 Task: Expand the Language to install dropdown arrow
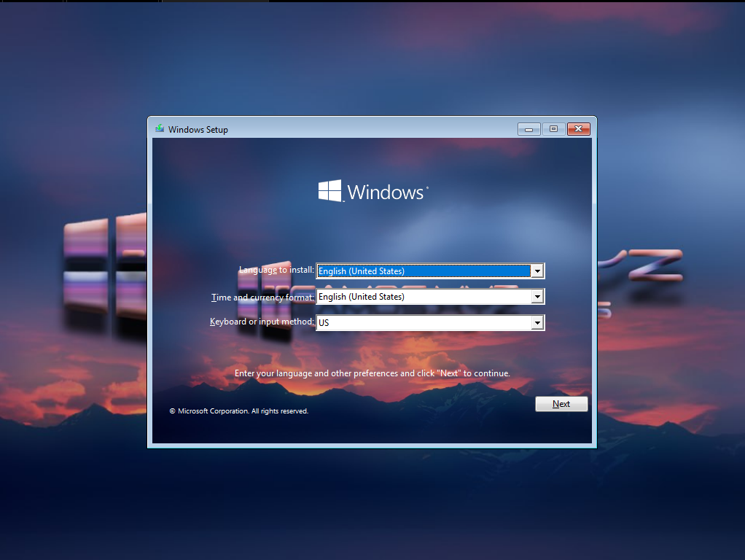[537, 271]
